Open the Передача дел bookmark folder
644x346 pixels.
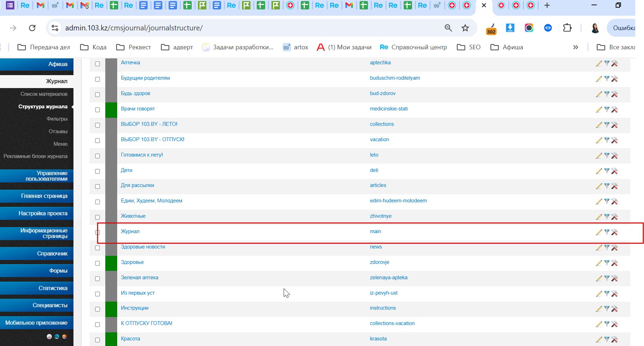pos(44,47)
